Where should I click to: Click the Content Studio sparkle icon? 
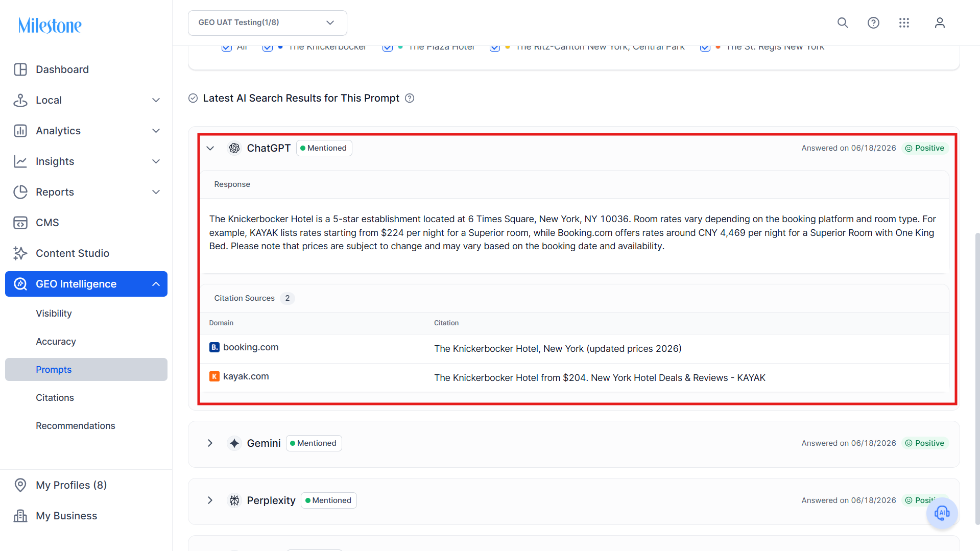click(x=20, y=253)
